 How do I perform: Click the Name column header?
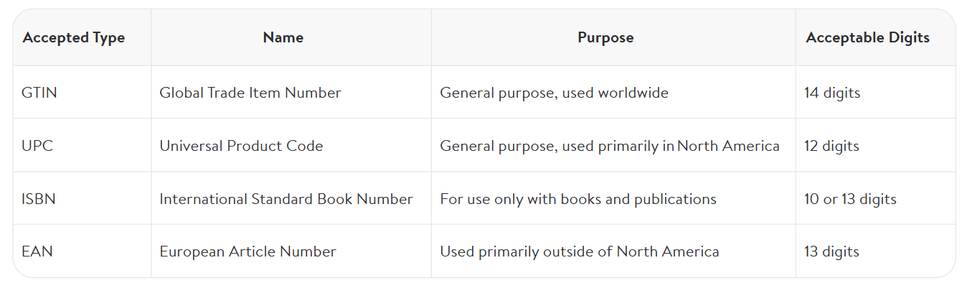pos(283,38)
